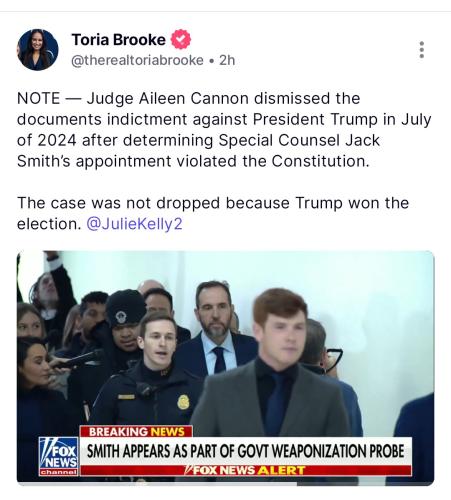Open Toria Brooke's profile avatar
Screen dimensions: 451x500
(38, 50)
